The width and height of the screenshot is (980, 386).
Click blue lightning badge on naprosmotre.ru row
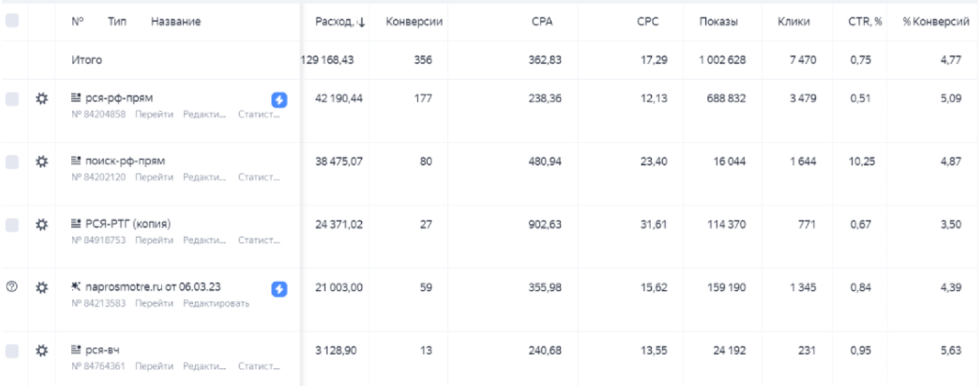pyautogui.click(x=279, y=288)
